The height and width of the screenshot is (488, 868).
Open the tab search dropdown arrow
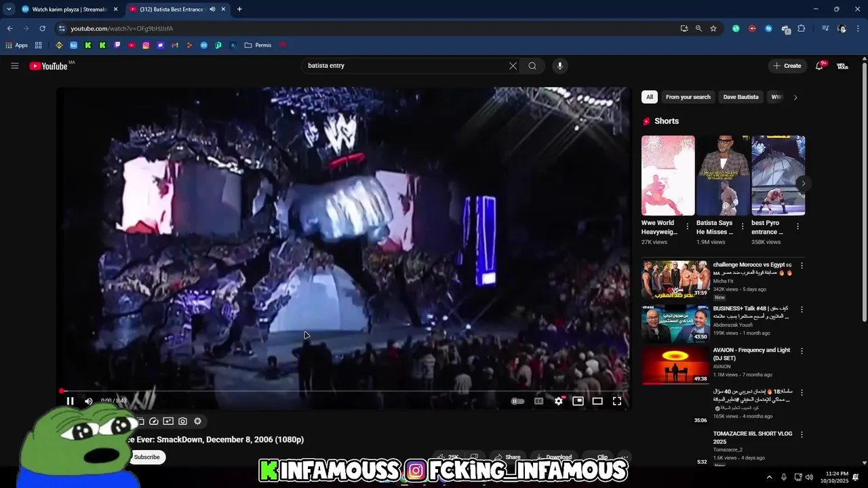click(x=9, y=9)
